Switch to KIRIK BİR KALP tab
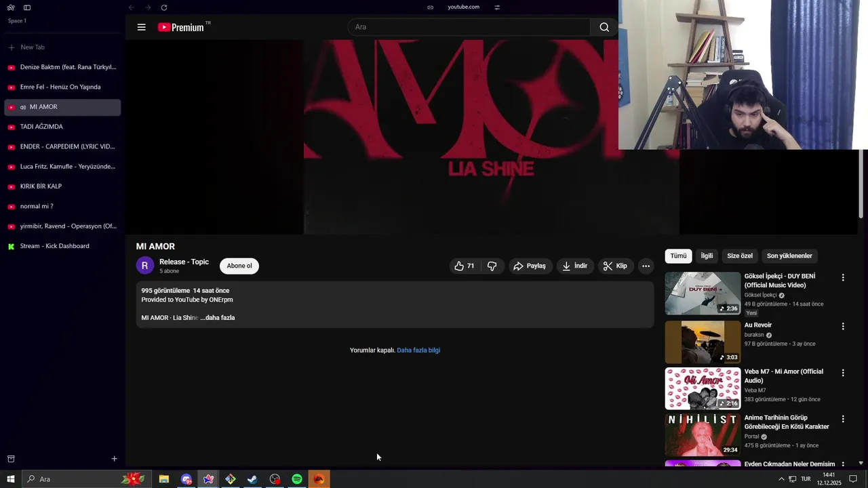The image size is (868, 488). [62, 186]
